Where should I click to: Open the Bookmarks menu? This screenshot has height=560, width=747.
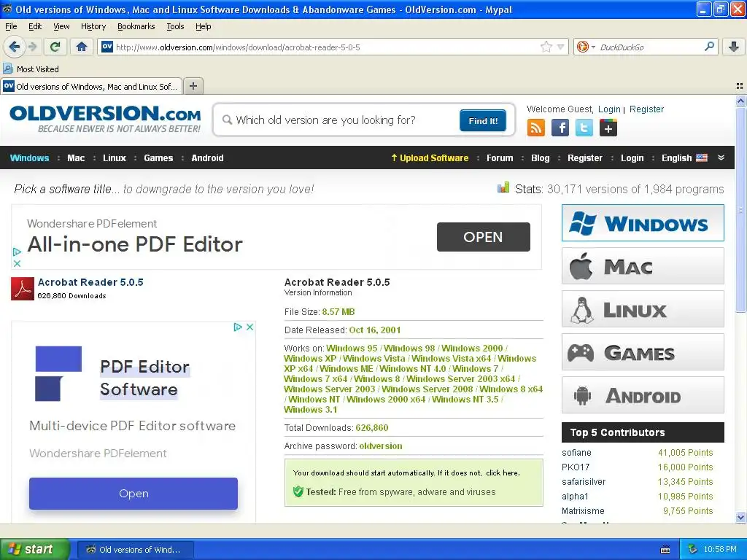(136, 26)
